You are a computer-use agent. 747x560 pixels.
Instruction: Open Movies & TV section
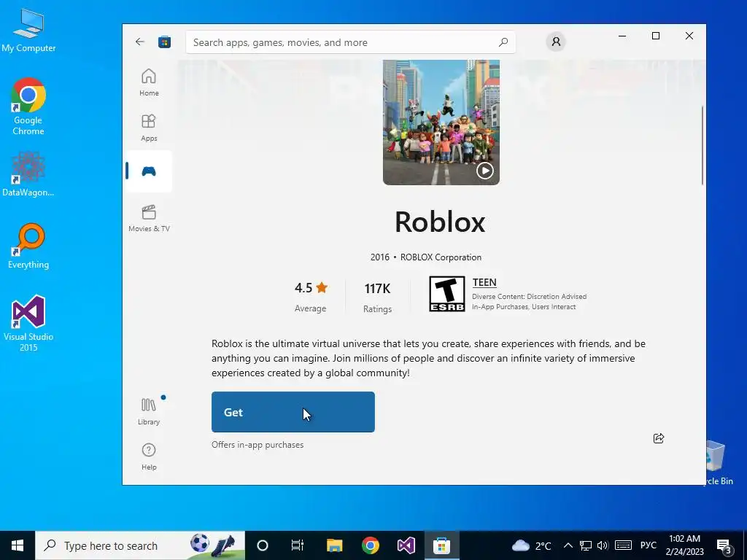point(149,218)
